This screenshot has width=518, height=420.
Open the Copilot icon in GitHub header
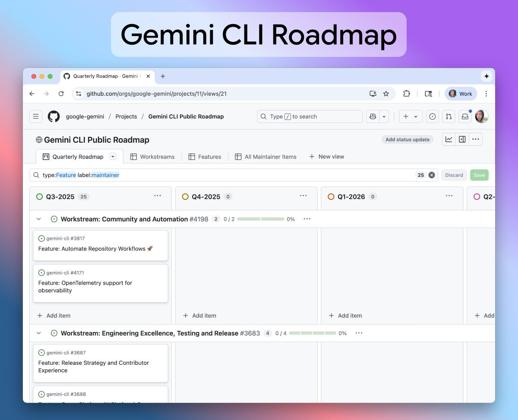[x=372, y=116]
